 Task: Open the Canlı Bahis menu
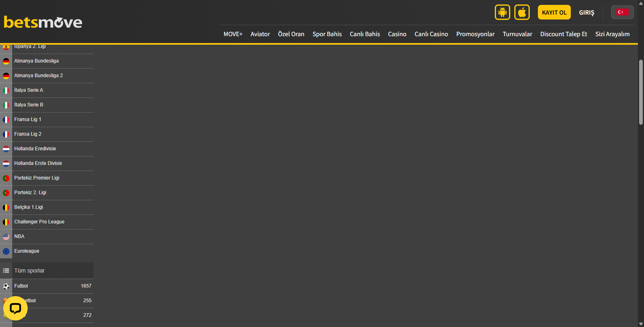point(365,34)
